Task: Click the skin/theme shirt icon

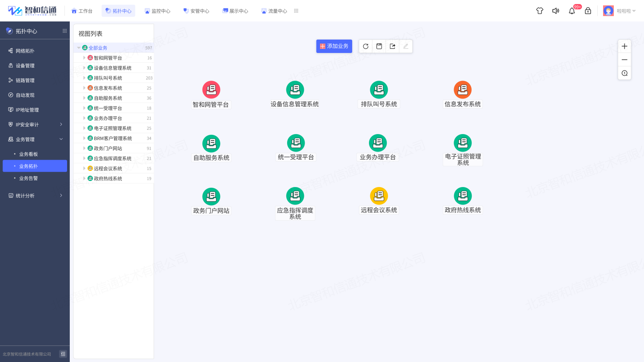Action: (x=539, y=11)
